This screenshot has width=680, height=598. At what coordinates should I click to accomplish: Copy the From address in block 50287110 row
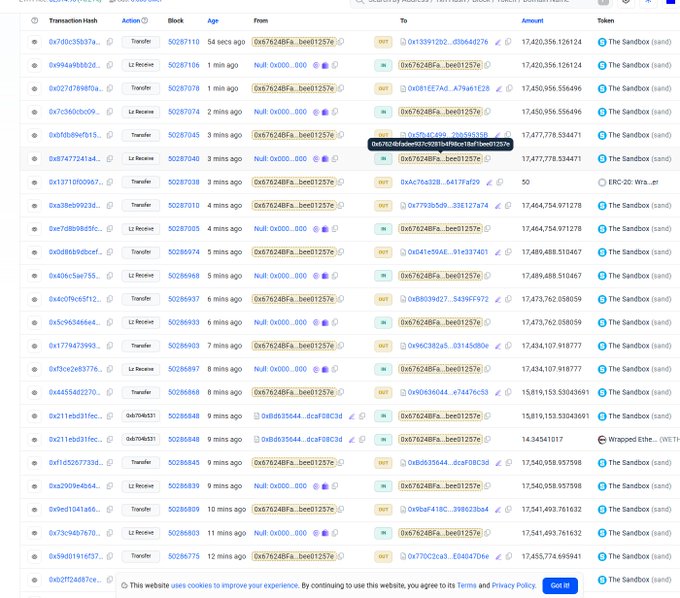(341, 42)
